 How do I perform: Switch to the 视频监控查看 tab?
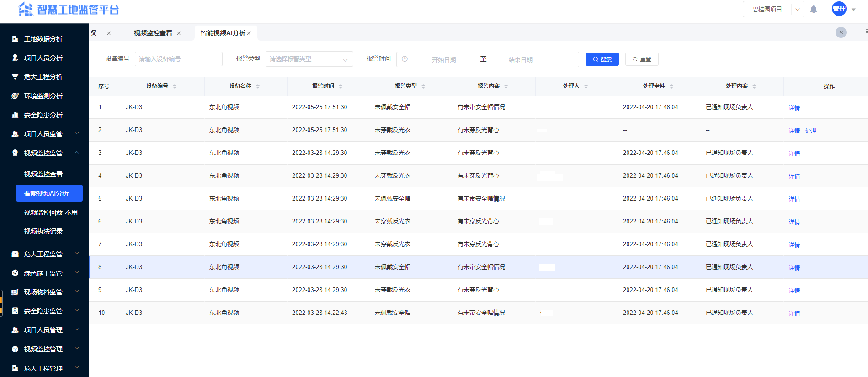click(x=153, y=33)
